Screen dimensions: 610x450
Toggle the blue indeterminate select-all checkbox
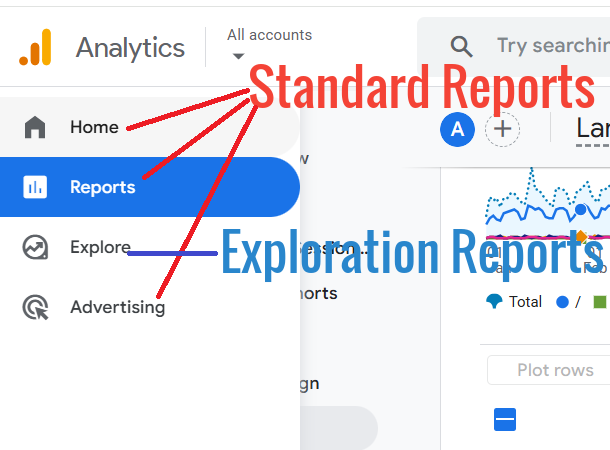(x=505, y=419)
